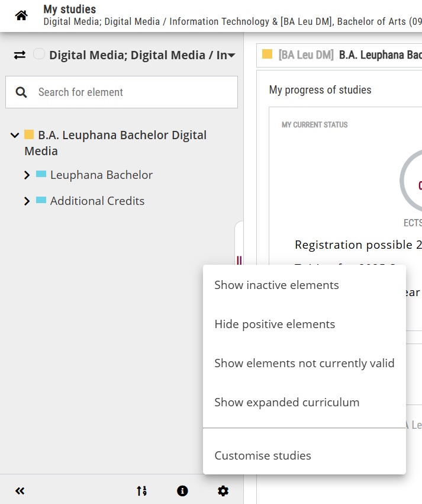Click the settings gear icon
Image resolution: width=422 pixels, height=504 pixels.
tap(223, 491)
